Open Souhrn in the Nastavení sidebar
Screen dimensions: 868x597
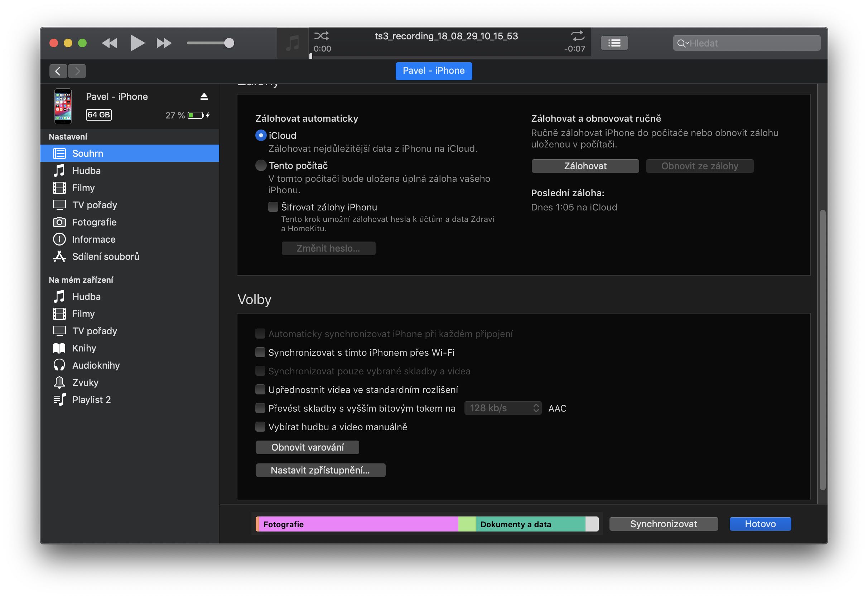click(x=130, y=153)
